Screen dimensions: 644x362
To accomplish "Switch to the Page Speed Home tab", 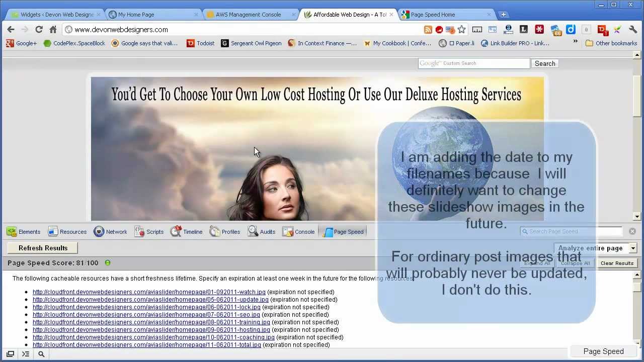I will (445, 15).
